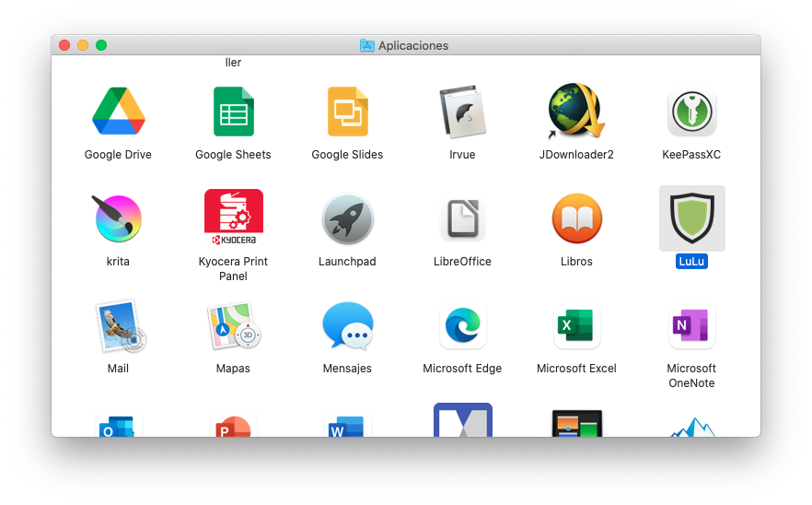Select the Microsoft OneNote icon
Viewport: 812px width, 505px height.
click(x=692, y=325)
